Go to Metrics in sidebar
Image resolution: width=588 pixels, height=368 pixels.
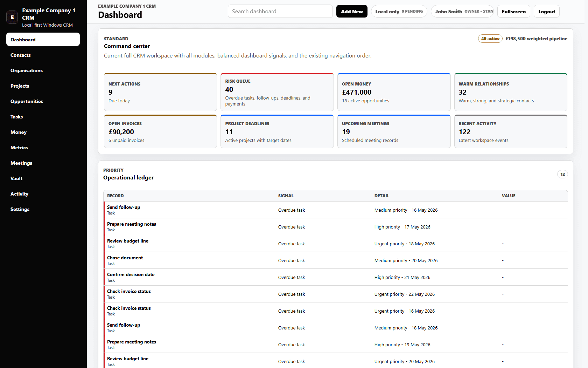pyautogui.click(x=43, y=148)
